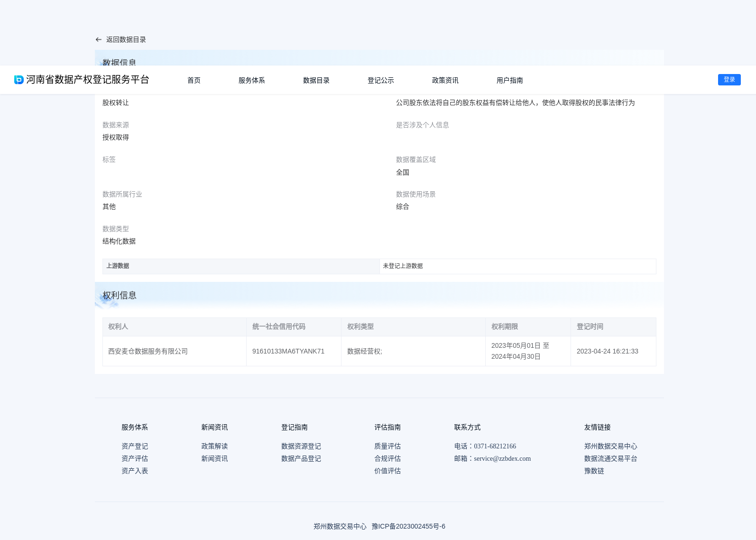Open footer link 政策解读

point(214,446)
